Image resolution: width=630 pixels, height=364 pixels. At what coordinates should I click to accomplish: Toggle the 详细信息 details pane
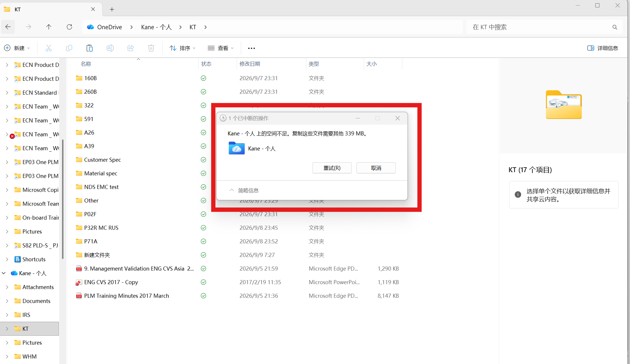coord(602,48)
